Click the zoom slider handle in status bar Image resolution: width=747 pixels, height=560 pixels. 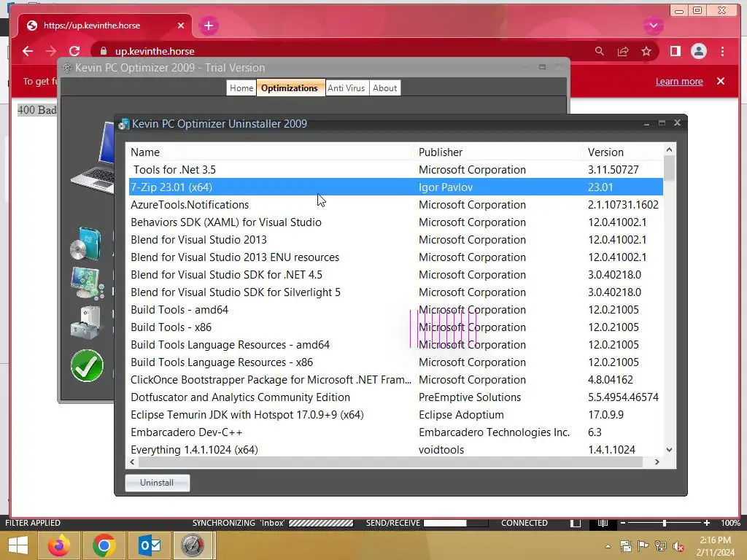coord(664,523)
